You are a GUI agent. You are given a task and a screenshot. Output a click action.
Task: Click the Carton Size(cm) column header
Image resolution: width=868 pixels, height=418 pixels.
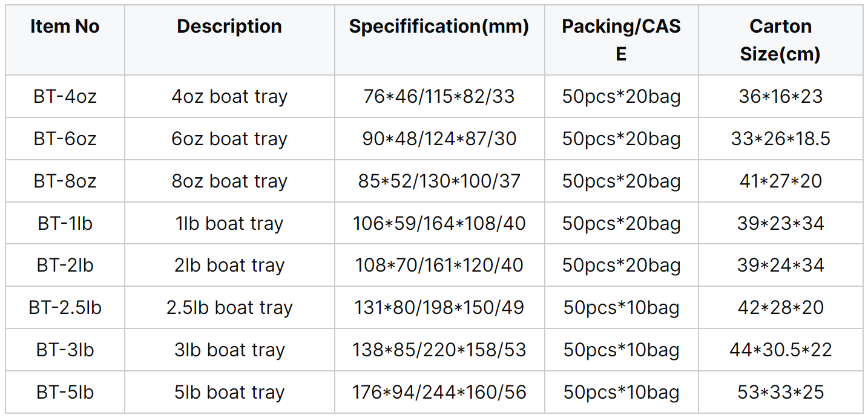(x=780, y=40)
